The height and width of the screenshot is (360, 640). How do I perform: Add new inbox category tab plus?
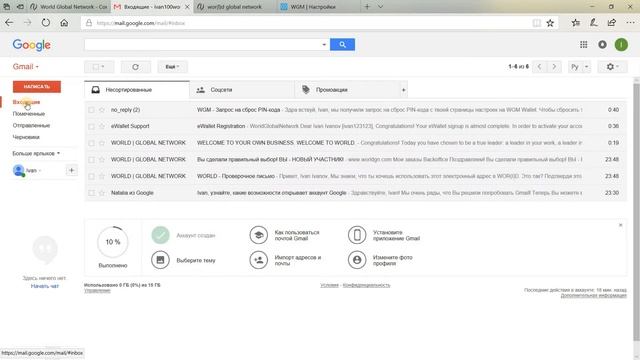coord(403,90)
